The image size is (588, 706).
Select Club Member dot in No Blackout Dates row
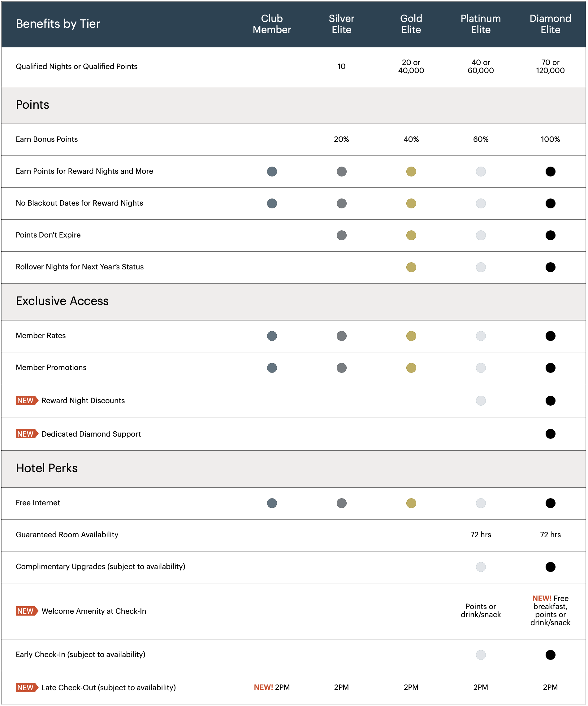(272, 203)
